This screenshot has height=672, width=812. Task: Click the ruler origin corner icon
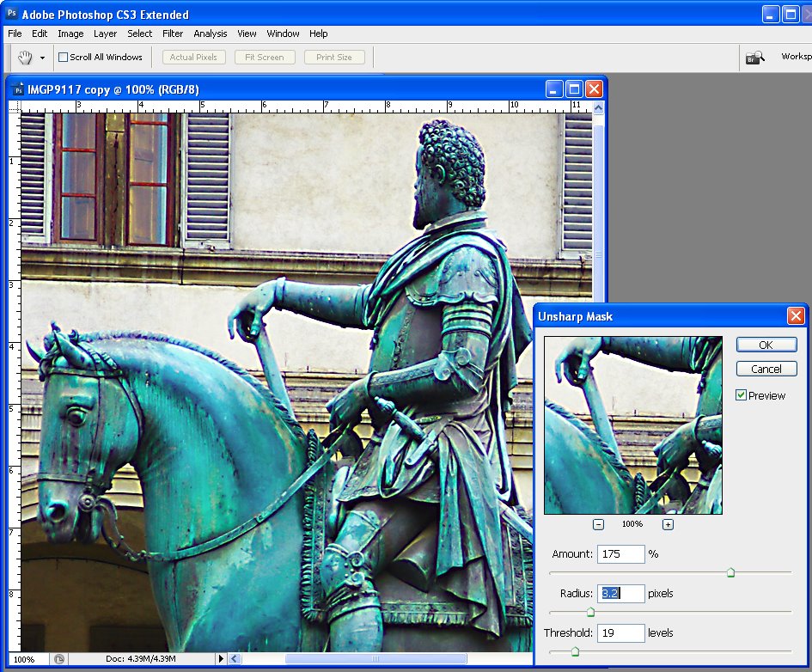[x=15, y=107]
